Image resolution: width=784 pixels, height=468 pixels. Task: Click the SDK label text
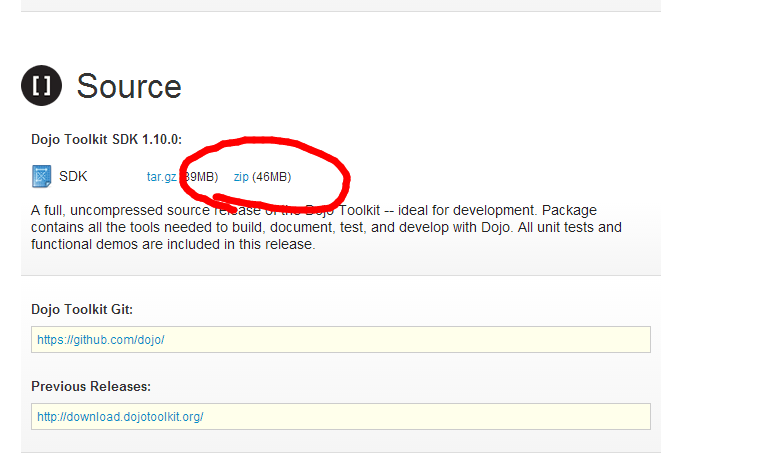coord(73,176)
